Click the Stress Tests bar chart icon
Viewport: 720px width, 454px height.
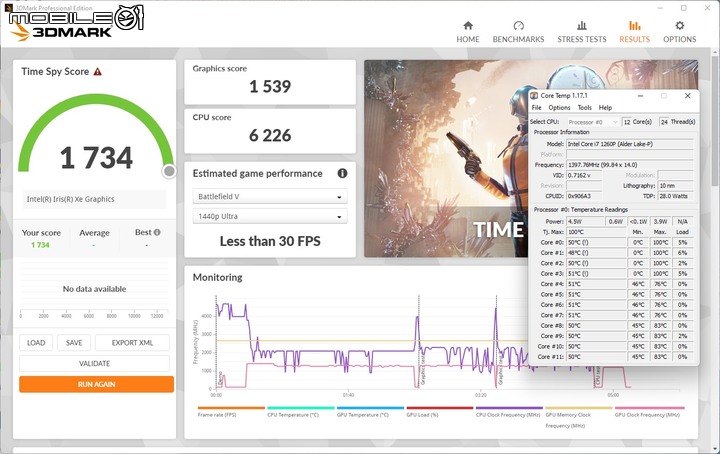(x=582, y=25)
